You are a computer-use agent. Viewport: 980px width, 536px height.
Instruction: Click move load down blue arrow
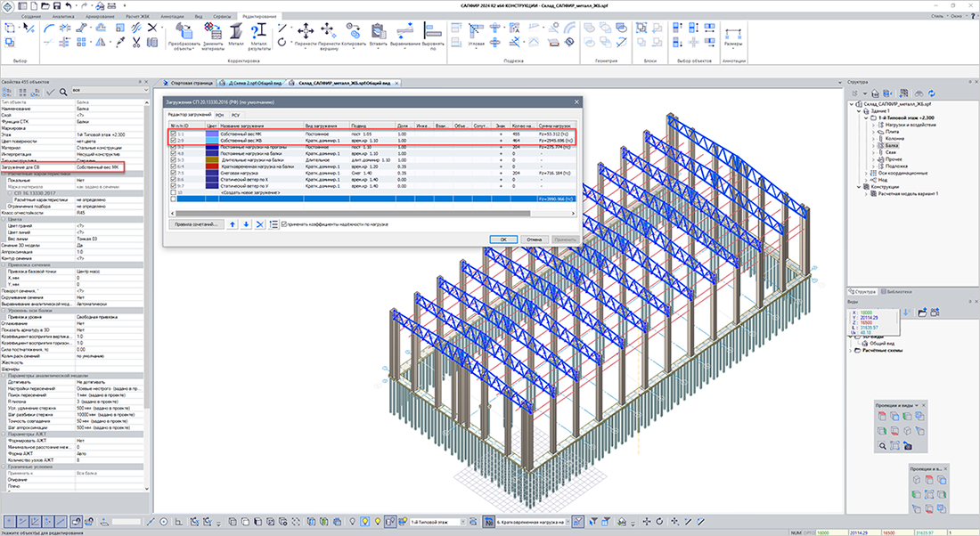pyautogui.click(x=246, y=224)
